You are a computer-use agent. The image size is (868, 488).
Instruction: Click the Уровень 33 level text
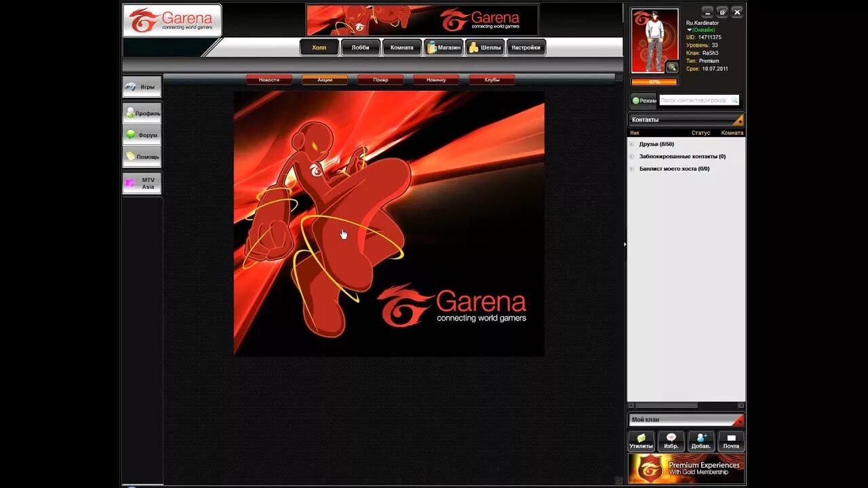tap(702, 45)
